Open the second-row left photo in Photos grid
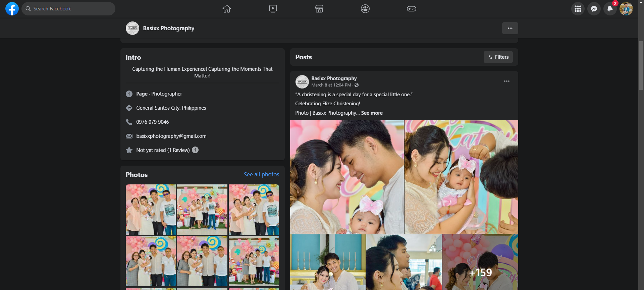Image resolution: width=644 pixels, height=290 pixels. pyautogui.click(x=151, y=261)
